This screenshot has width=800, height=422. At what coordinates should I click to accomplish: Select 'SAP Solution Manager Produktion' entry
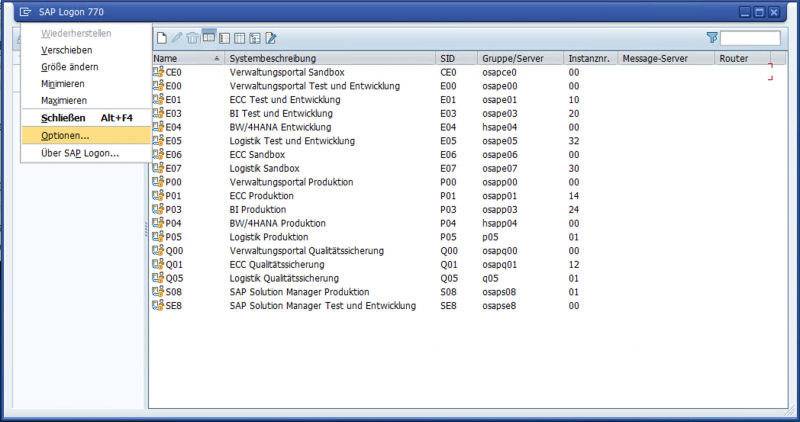pyautogui.click(x=299, y=292)
